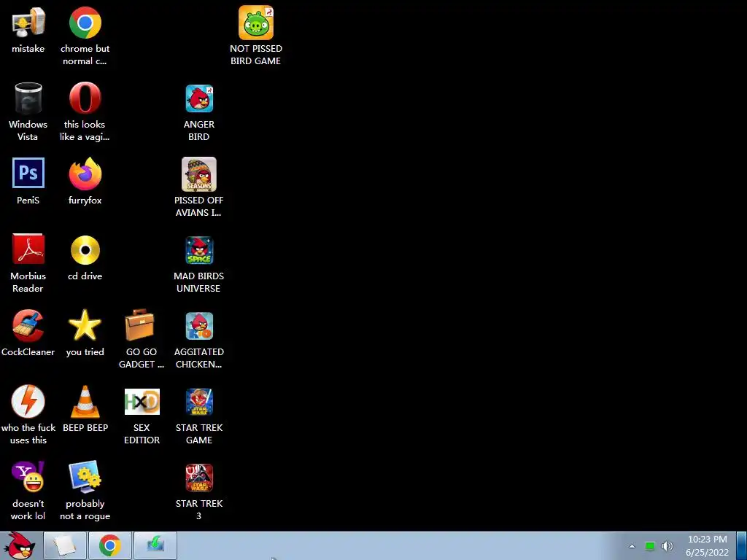
Task: Select the 'Windows Vista' recycle bin icon
Action: 28,98
